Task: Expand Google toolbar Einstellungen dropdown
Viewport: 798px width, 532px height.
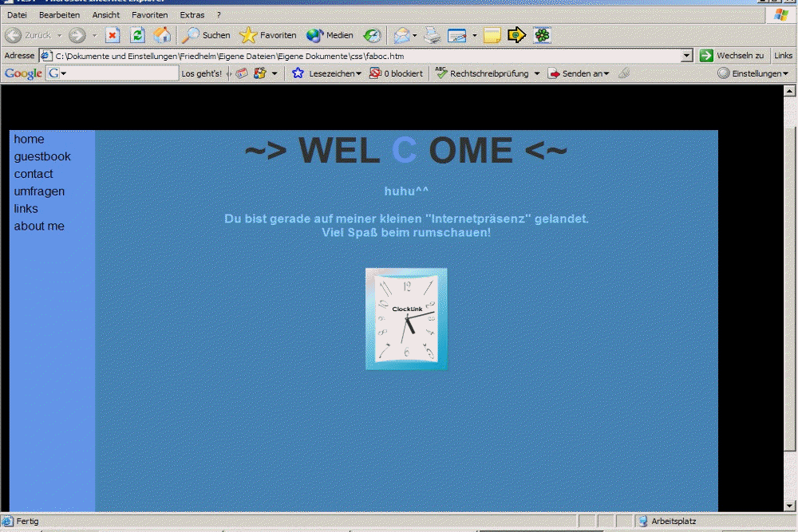Action: 753,73
